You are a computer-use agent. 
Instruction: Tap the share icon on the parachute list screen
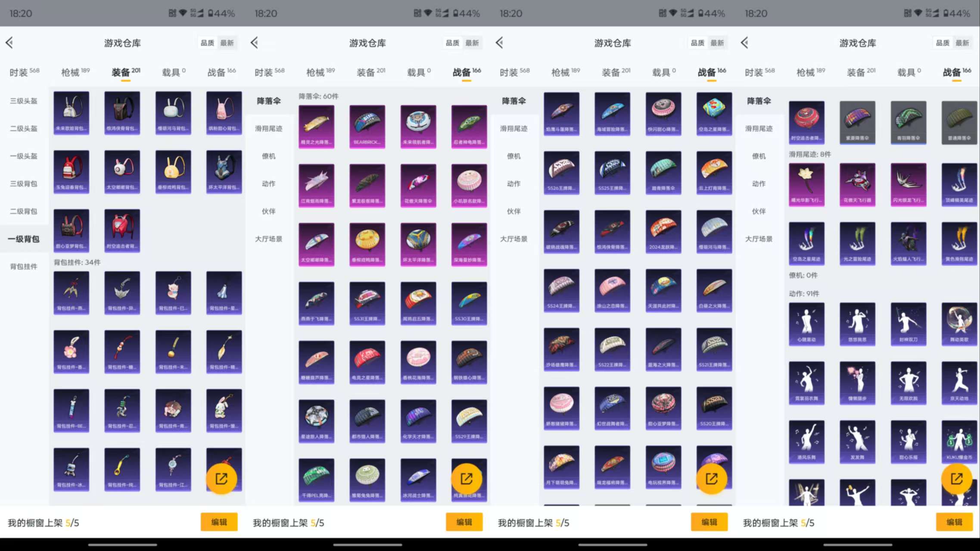tap(467, 478)
